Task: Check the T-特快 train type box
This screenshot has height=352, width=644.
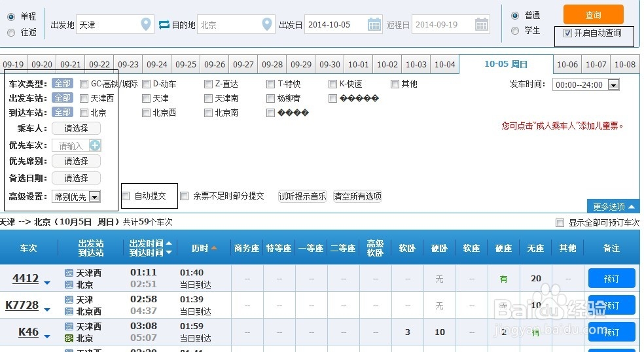Action: pyautogui.click(x=270, y=84)
